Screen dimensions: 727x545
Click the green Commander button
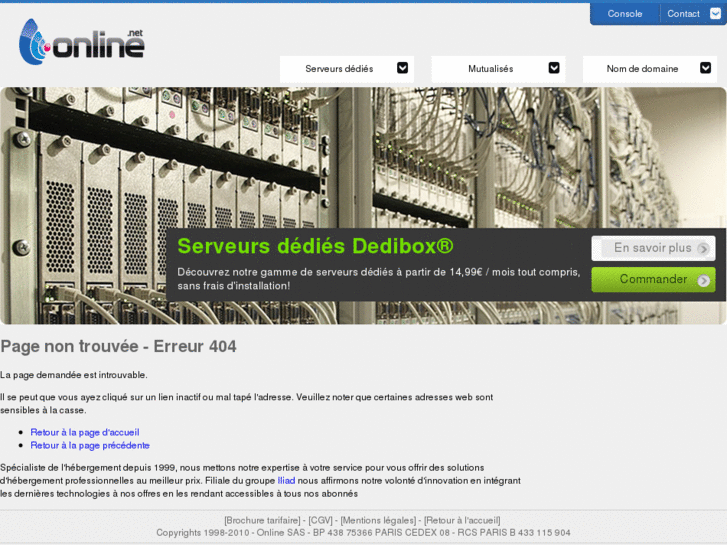[x=653, y=280]
